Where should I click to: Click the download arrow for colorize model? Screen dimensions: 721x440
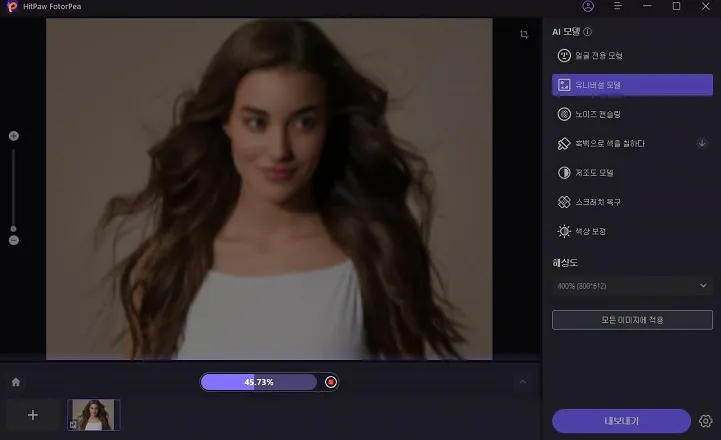tap(702, 144)
